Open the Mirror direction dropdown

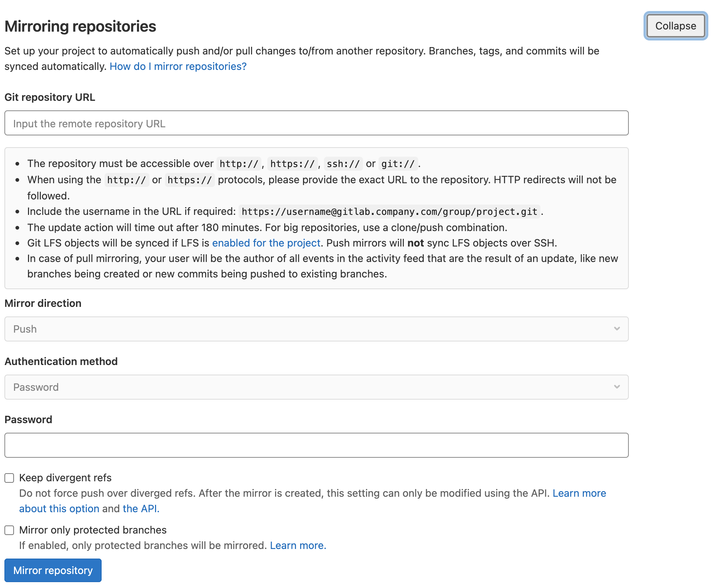pos(316,329)
